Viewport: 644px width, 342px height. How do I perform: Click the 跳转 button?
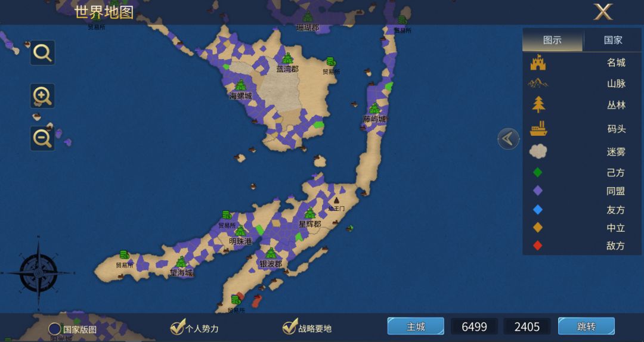(x=586, y=327)
